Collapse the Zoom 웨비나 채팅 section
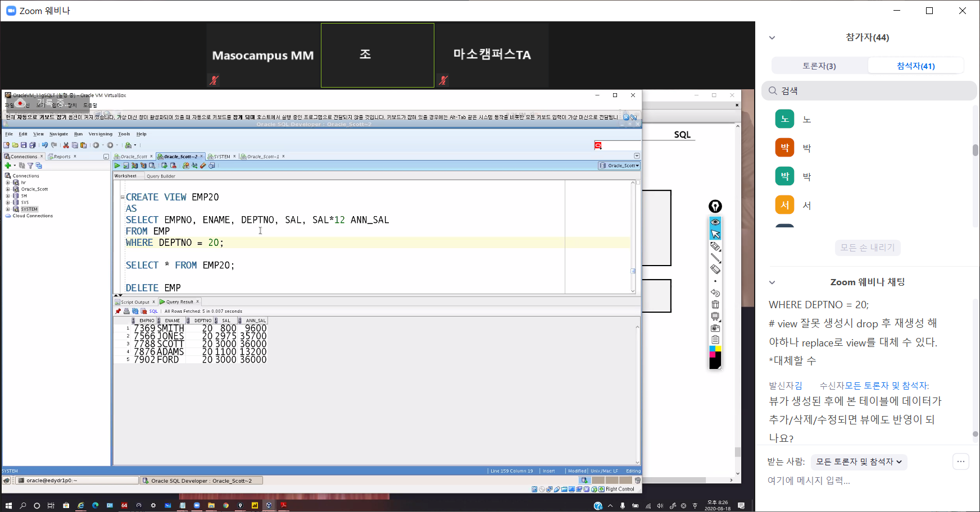Image resolution: width=980 pixels, height=512 pixels. click(772, 282)
